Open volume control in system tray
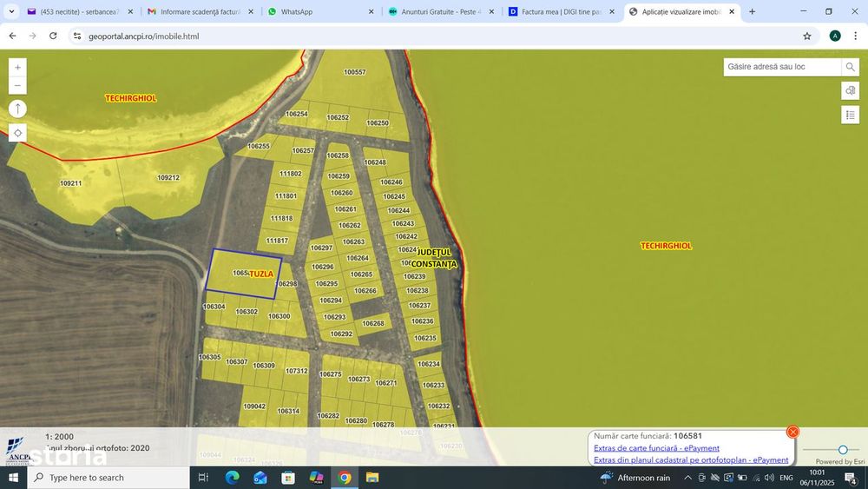The image size is (868, 489). 769,478
